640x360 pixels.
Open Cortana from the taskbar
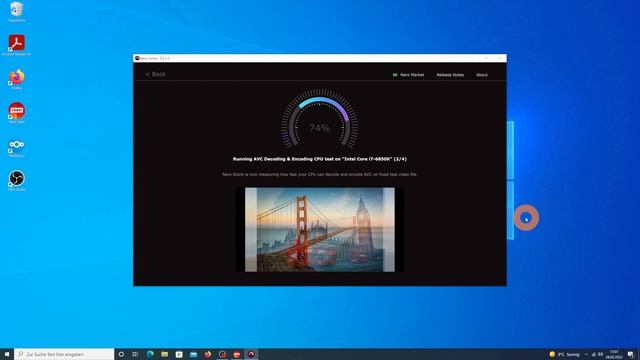point(121,354)
